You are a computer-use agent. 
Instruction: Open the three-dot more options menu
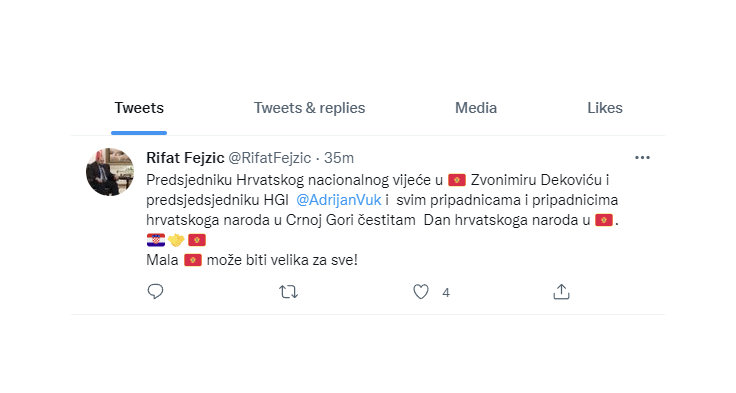point(642,158)
